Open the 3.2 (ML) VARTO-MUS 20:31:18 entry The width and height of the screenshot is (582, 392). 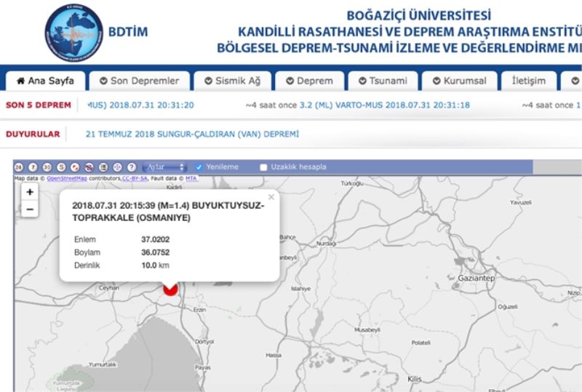[385, 105]
